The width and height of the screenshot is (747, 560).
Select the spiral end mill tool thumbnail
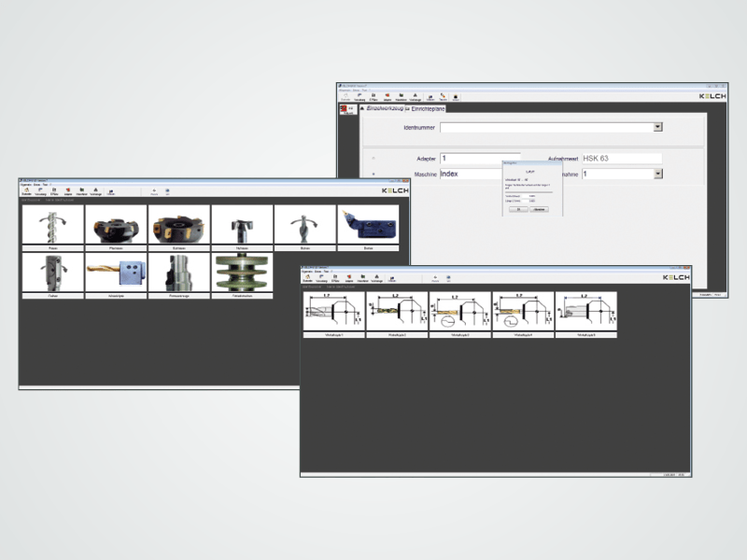coord(53,225)
